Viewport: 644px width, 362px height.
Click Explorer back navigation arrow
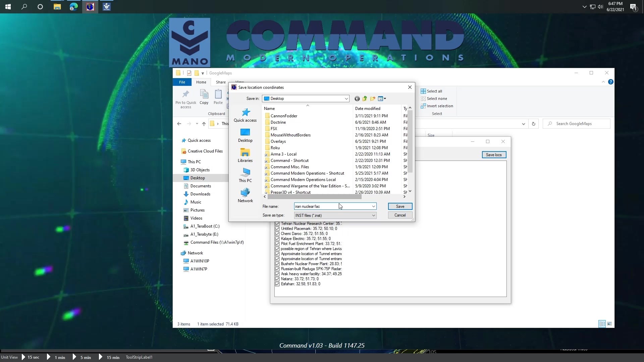[x=179, y=124]
